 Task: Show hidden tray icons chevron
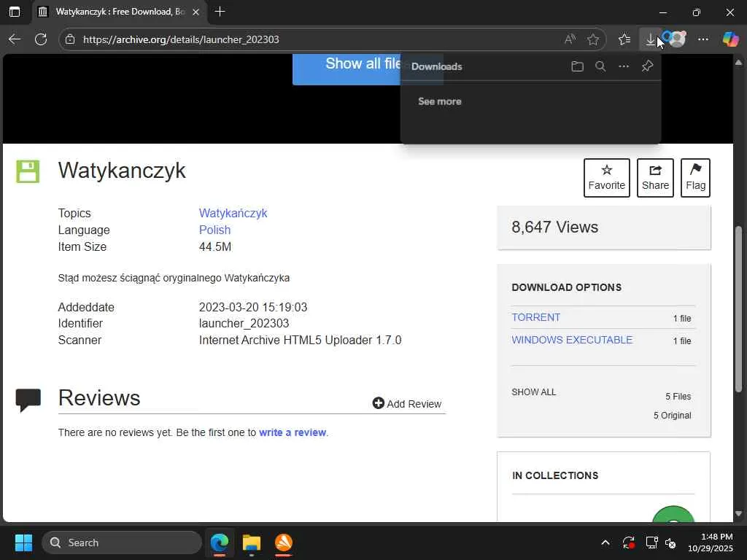click(605, 542)
